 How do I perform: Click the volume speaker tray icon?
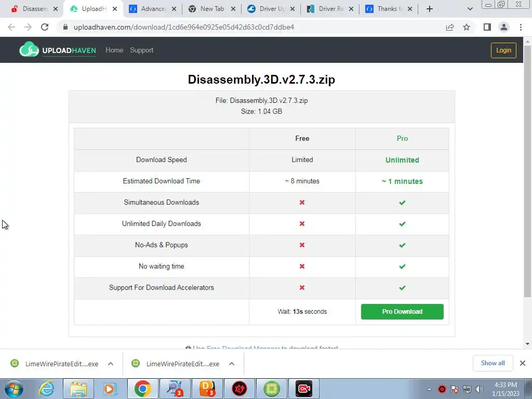(x=480, y=389)
